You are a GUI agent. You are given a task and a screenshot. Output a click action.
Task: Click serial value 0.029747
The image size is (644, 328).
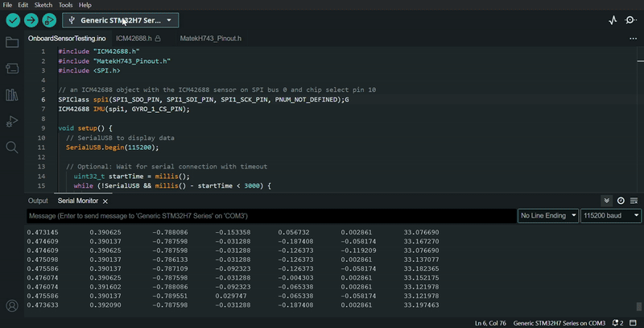(231, 296)
